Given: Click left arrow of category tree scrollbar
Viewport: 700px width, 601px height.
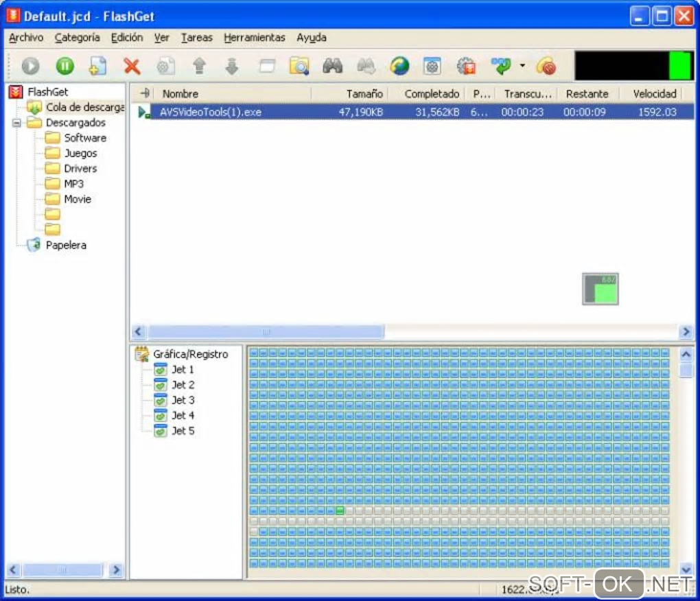Looking at the screenshot, I should pos(12,569).
